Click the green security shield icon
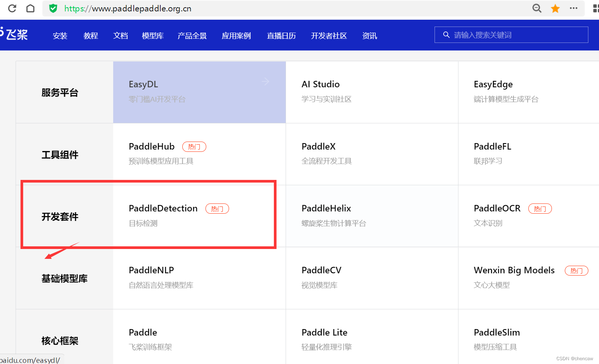 click(x=53, y=8)
